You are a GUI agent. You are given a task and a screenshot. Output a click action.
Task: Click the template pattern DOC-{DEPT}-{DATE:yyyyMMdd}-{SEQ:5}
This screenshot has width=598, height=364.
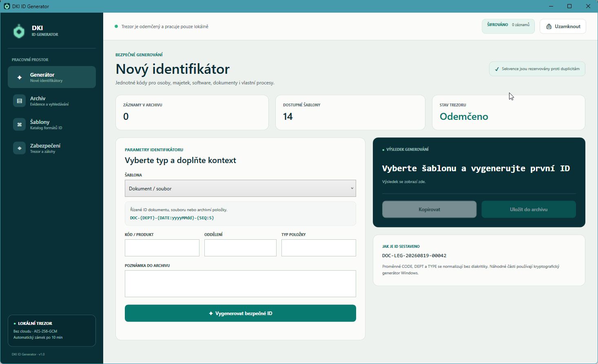click(x=172, y=218)
